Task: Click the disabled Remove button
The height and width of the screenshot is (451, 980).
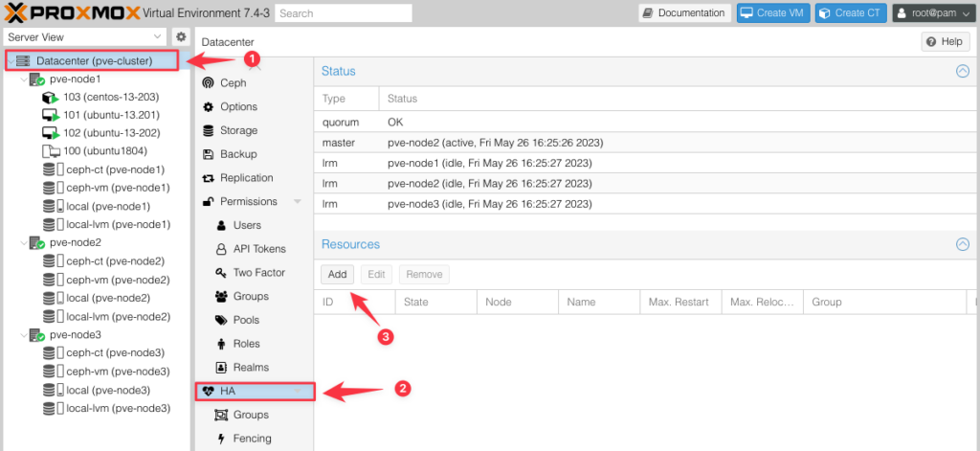Action: tap(424, 274)
